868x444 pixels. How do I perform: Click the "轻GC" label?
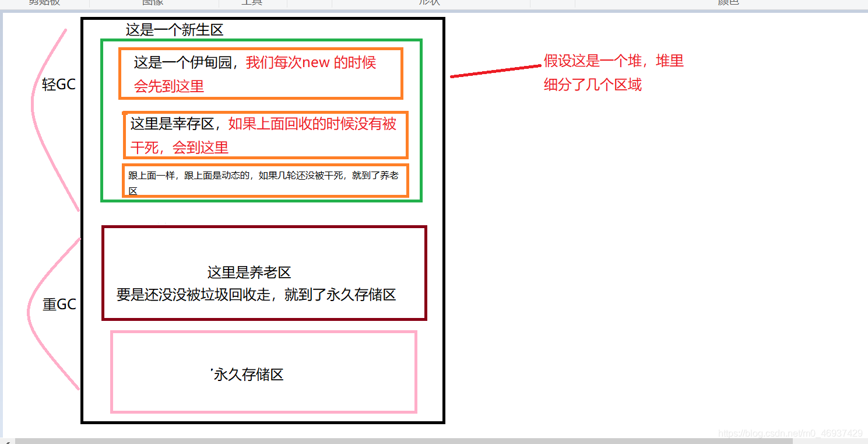pos(59,84)
